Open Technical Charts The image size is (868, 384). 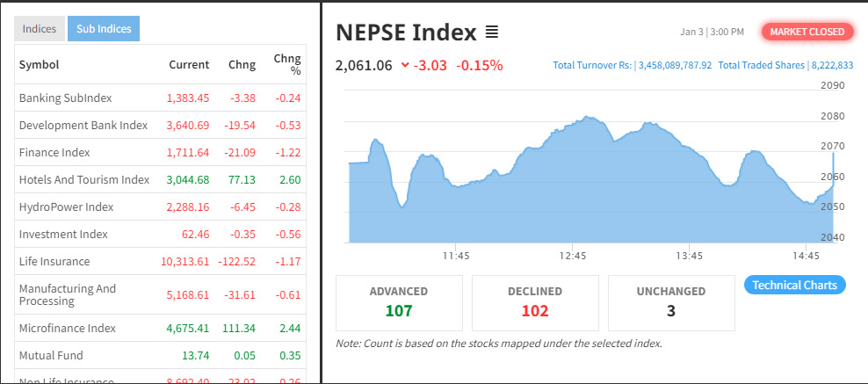[x=795, y=285]
